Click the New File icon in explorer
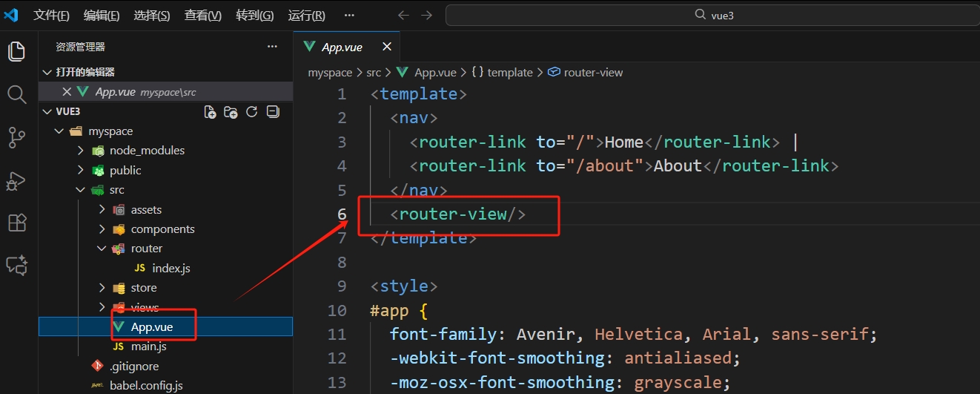 point(211,112)
